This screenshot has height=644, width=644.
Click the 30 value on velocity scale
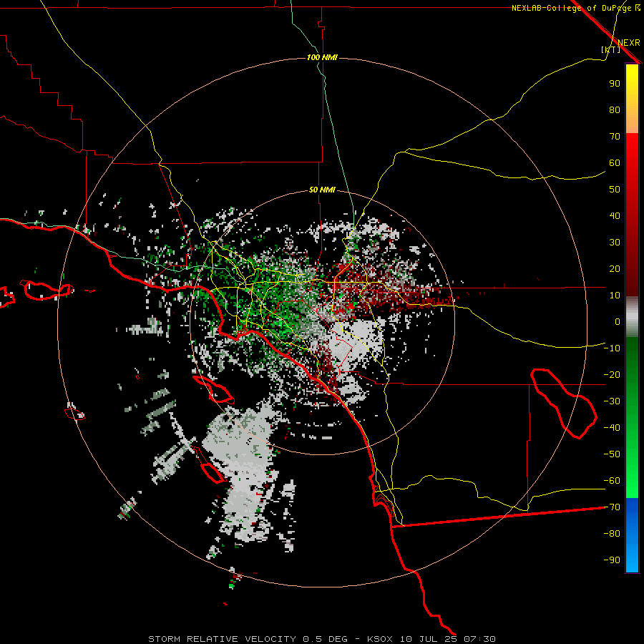click(615, 243)
